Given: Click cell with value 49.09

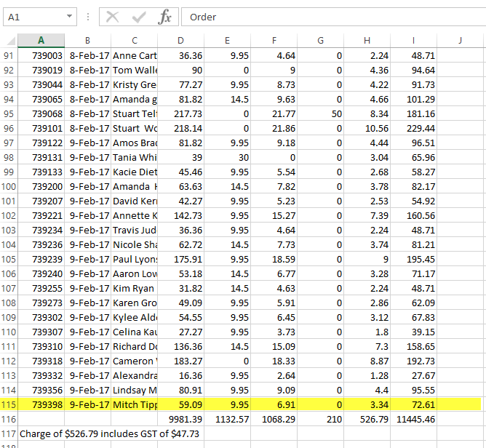Looking at the screenshot, I should pyautogui.click(x=180, y=303).
